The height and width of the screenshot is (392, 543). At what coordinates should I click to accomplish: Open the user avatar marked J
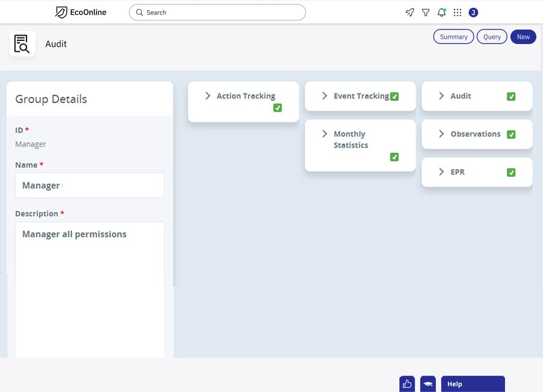473,12
